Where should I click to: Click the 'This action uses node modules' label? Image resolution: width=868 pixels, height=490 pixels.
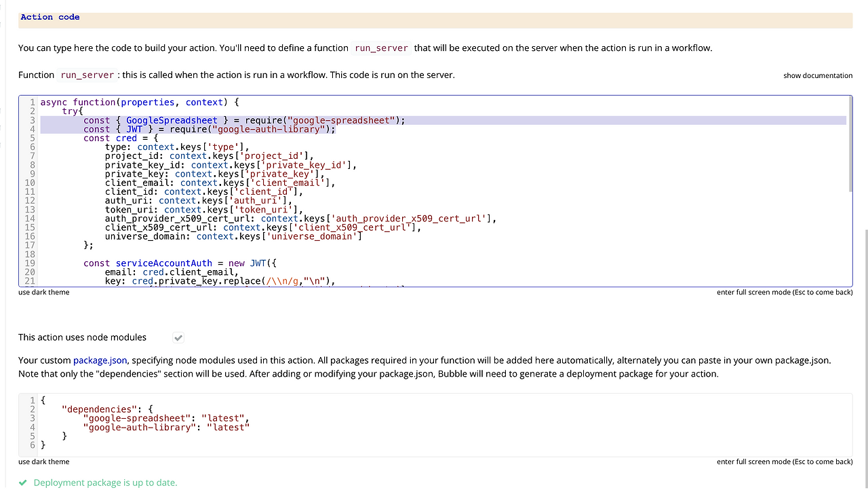[82, 337]
